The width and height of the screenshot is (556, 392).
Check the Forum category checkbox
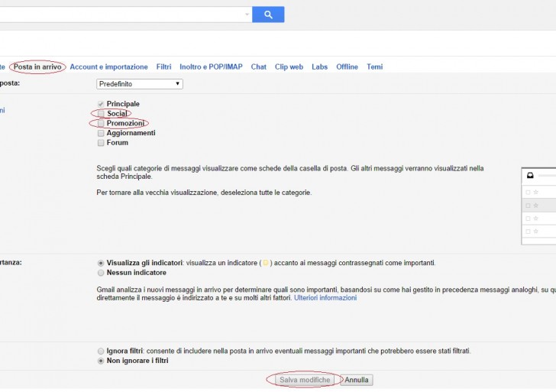tap(101, 143)
